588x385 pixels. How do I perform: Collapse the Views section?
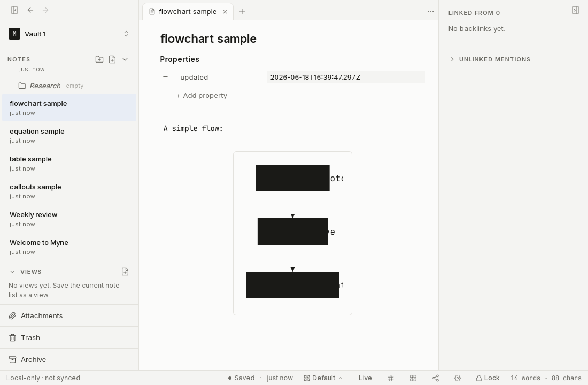click(x=12, y=272)
